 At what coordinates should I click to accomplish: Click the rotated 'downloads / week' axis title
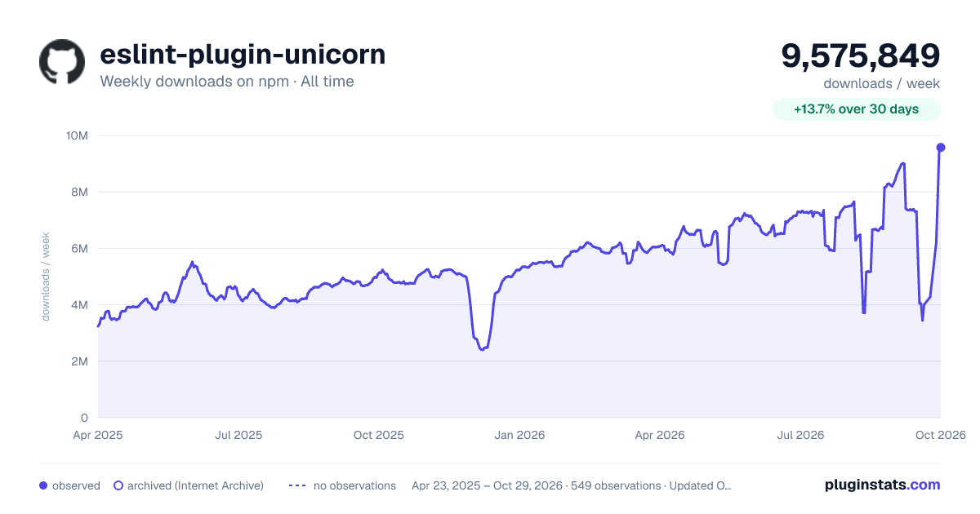pos(47,277)
